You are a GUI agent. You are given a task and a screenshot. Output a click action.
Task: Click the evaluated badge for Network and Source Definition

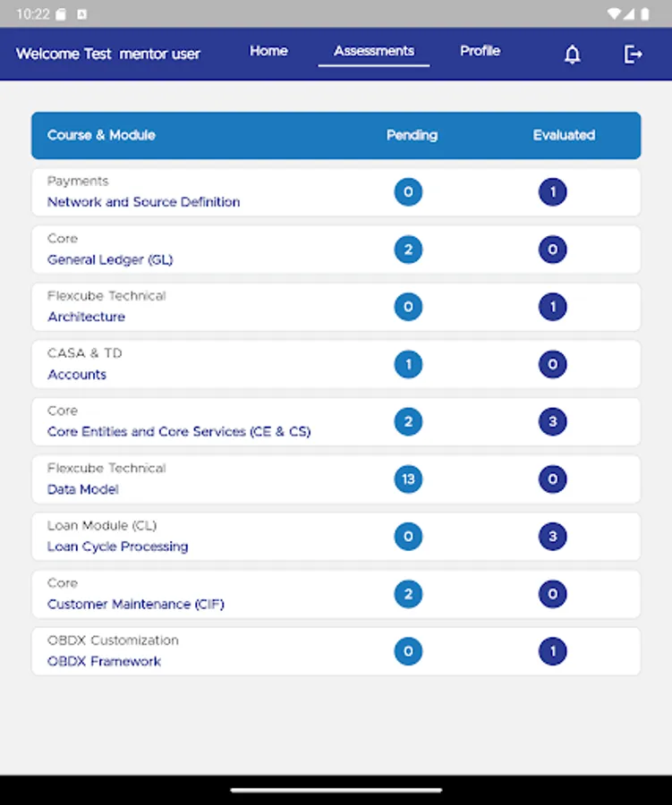[x=552, y=191]
